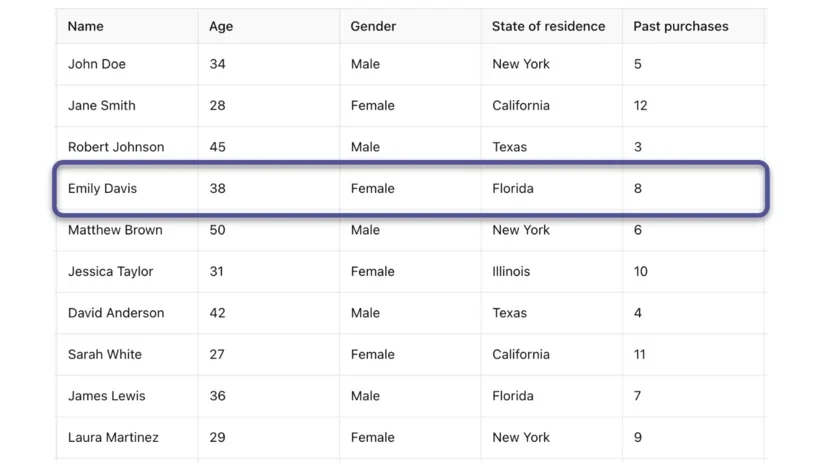Select age 50 in Matthew Brown's row
The width and height of the screenshot is (825, 469).
(218, 230)
